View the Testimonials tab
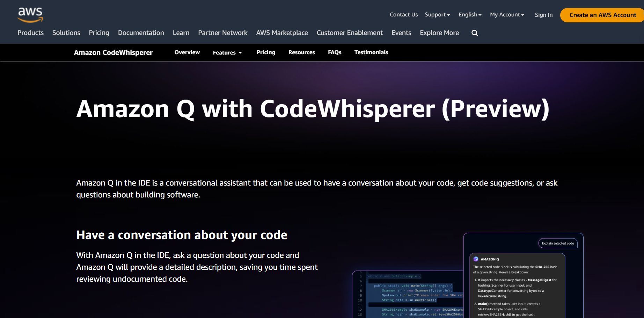Screen dimensions: 644x318 371,52
